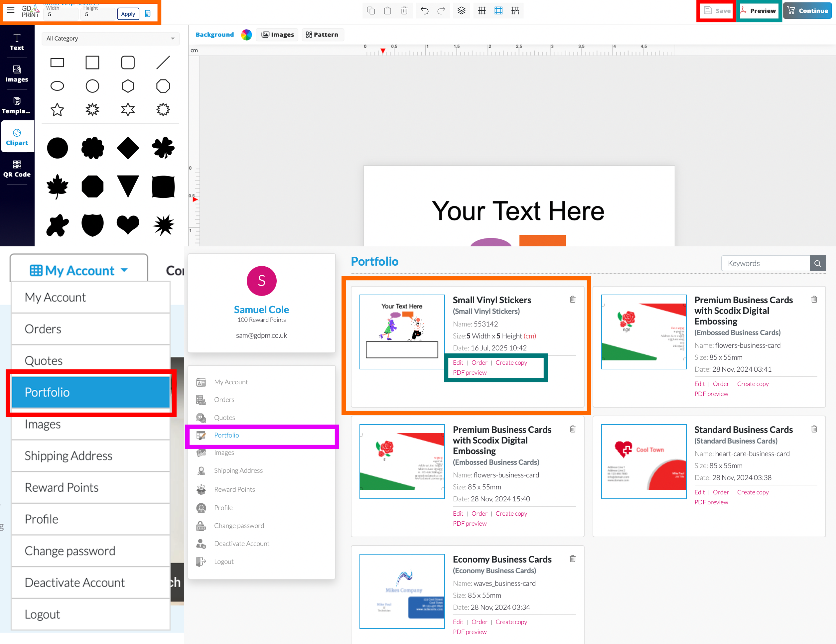Screen dimensions: 836x644
Task: Open the background color wheel picker
Action: (246, 35)
